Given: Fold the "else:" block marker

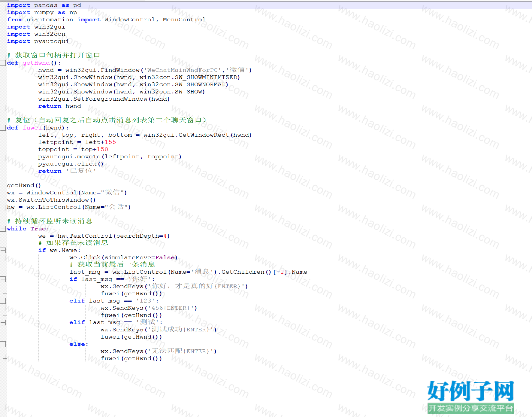Looking at the screenshot, I should (3, 344).
